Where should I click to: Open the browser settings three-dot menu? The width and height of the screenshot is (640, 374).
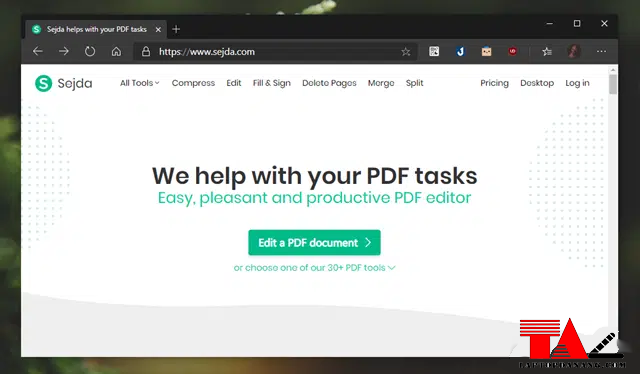pyautogui.click(x=601, y=51)
